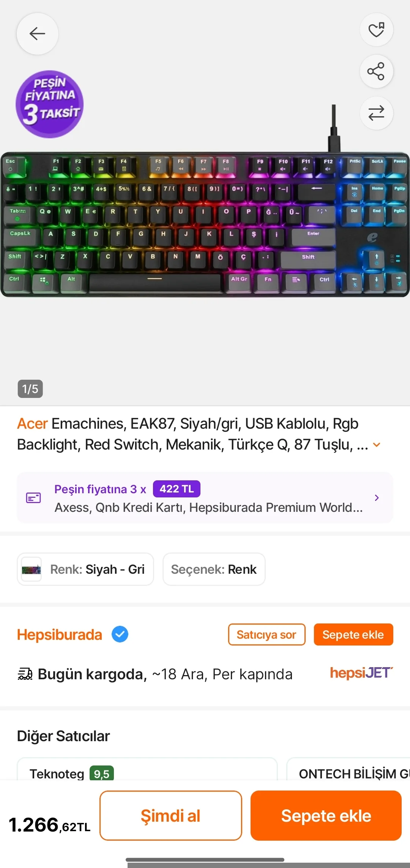Open the Acer brand link

coord(32,424)
